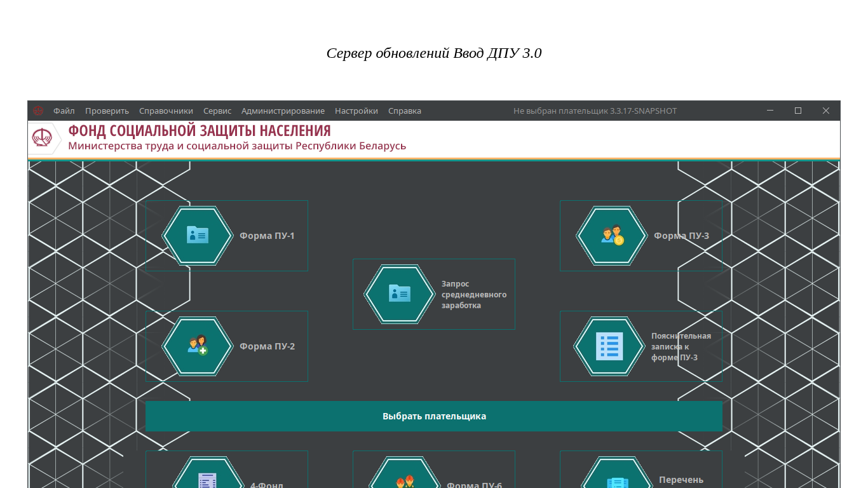Open the Справочники menu
Screen dimensions: 868x488
coord(166,111)
